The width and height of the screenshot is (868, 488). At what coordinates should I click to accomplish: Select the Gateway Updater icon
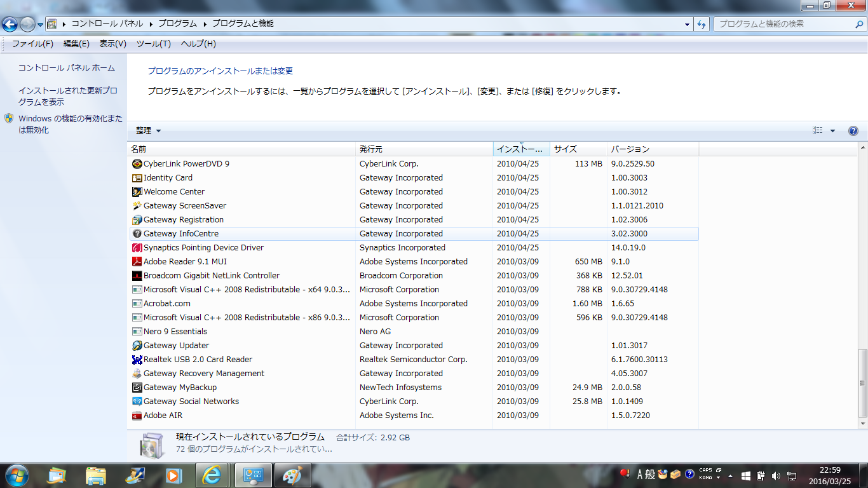[x=137, y=346]
